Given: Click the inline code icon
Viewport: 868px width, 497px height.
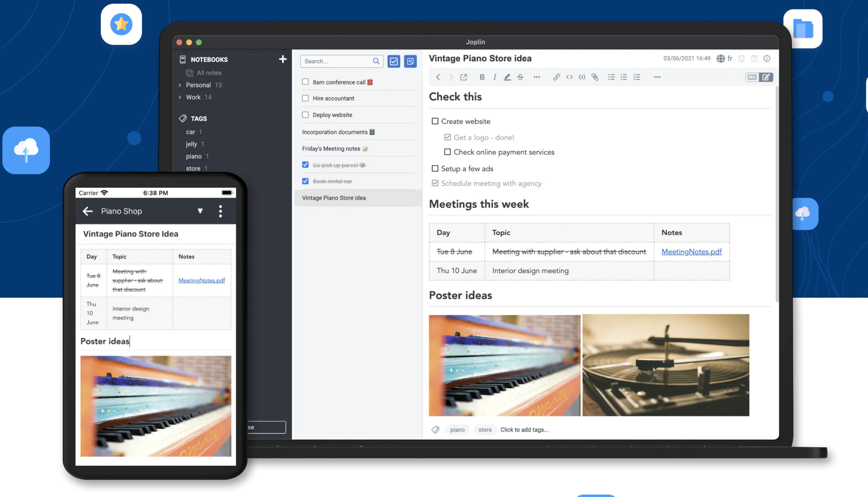Looking at the screenshot, I should (x=569, y=76).
